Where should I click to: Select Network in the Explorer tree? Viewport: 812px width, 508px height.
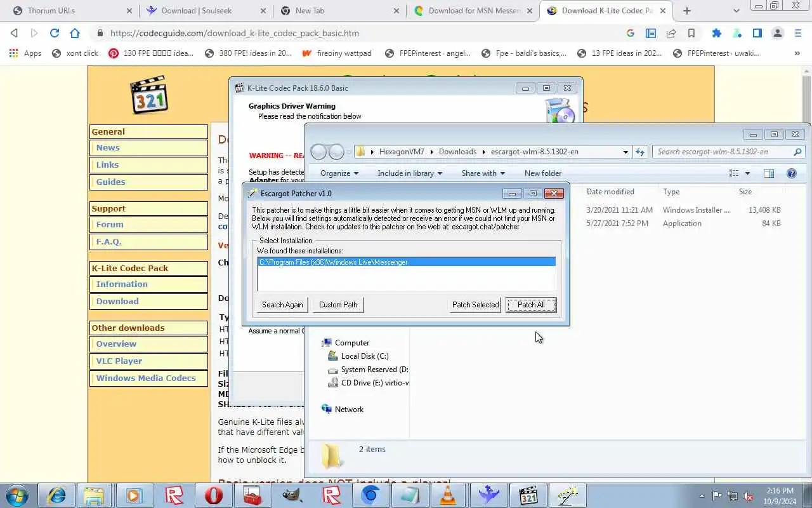click(349, 410)
